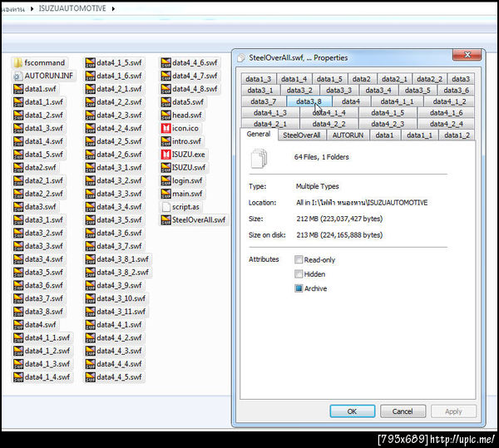
Task: Click the Apply button
Action: pos(453,411)
